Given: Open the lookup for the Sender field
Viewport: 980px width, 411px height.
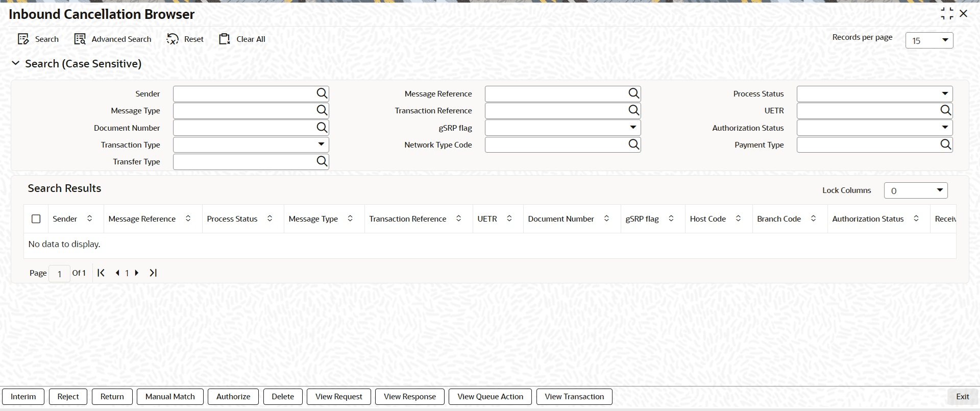Looking at the screenshot, I should click(x=322, y=93).
